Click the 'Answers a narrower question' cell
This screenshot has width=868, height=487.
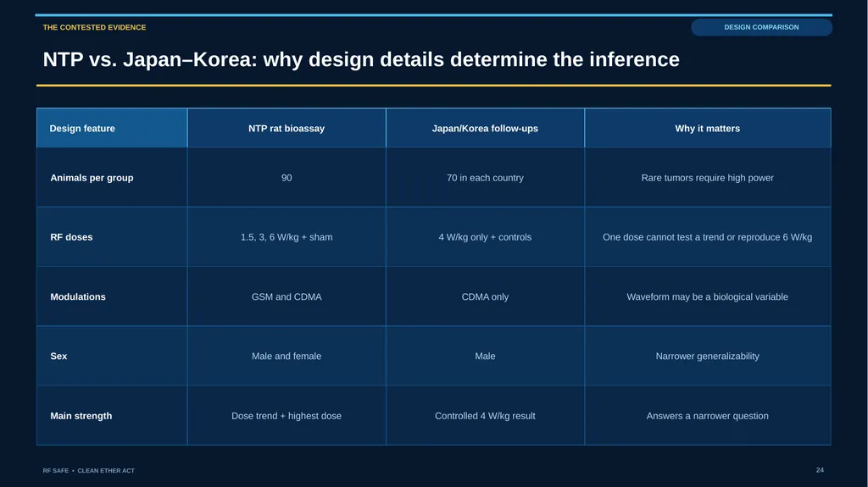coord(708,416)
